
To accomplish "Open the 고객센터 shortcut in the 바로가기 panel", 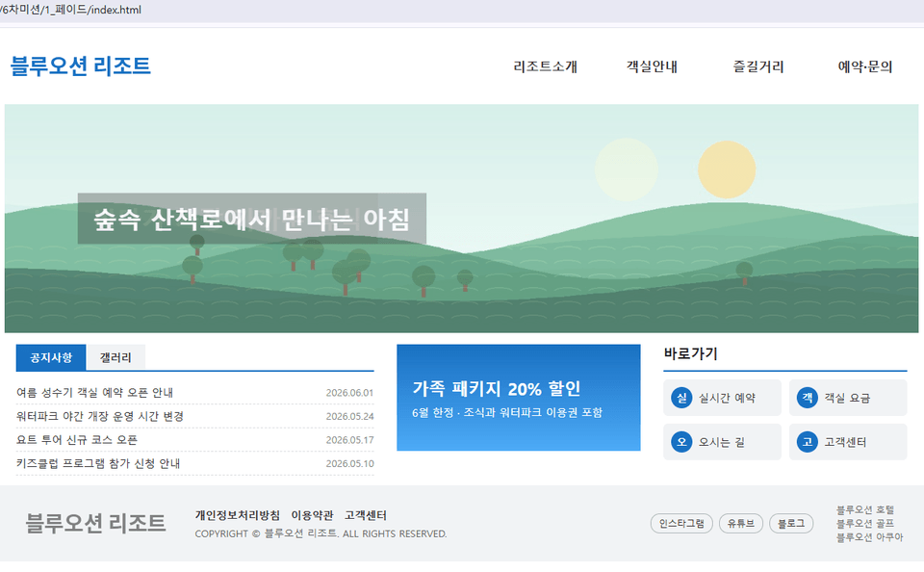I will click(x=848, y=442).
